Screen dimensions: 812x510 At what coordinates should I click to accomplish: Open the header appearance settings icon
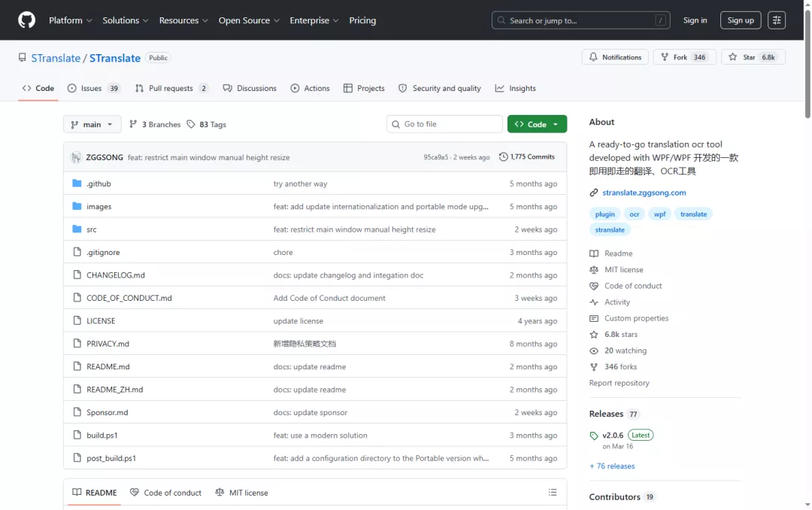click(776, 20)
